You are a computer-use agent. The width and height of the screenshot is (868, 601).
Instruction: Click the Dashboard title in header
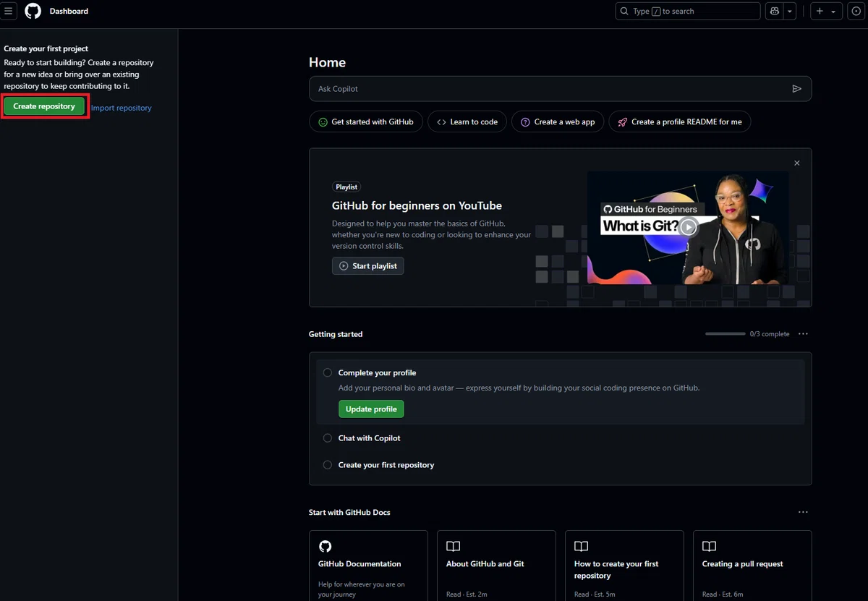69,11
